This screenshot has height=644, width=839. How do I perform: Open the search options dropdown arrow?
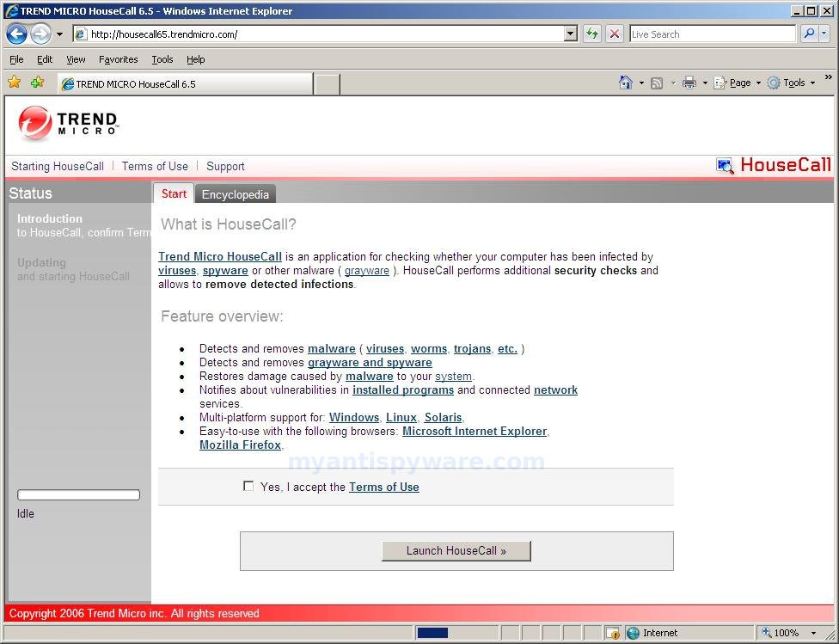[824, 34]
